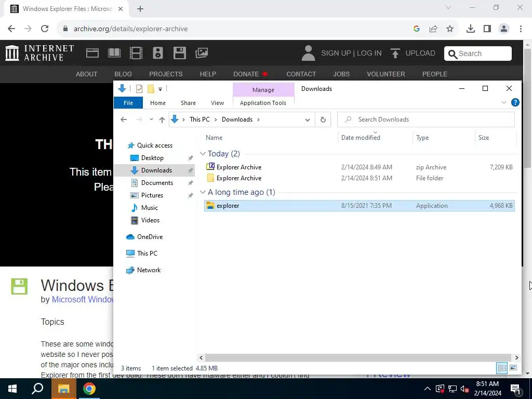Screen dimensions: 532x399
Task: Click the user avatar icon beside Sign Up
Action: point(308,54)
